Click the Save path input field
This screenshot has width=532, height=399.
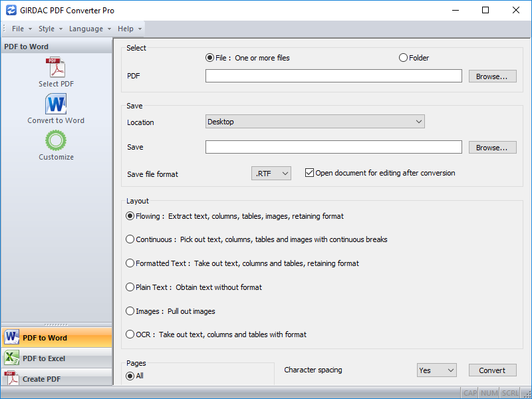[334, 147]
